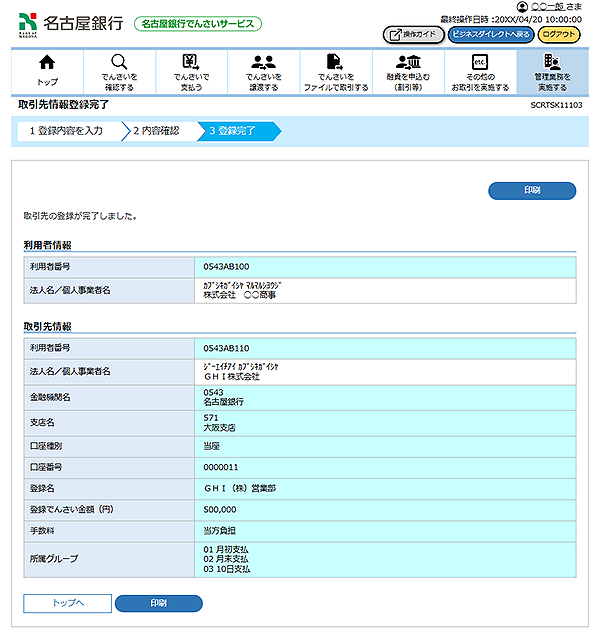Screen dimensions: 600x633
Task: Select でんさいで支払う yen document icon
Action: tap(191, 63)
